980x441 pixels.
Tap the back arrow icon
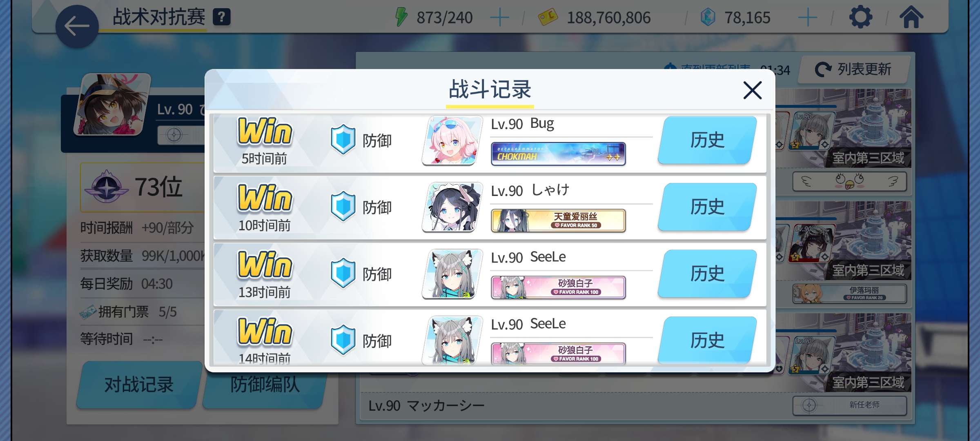click(77, 27)
